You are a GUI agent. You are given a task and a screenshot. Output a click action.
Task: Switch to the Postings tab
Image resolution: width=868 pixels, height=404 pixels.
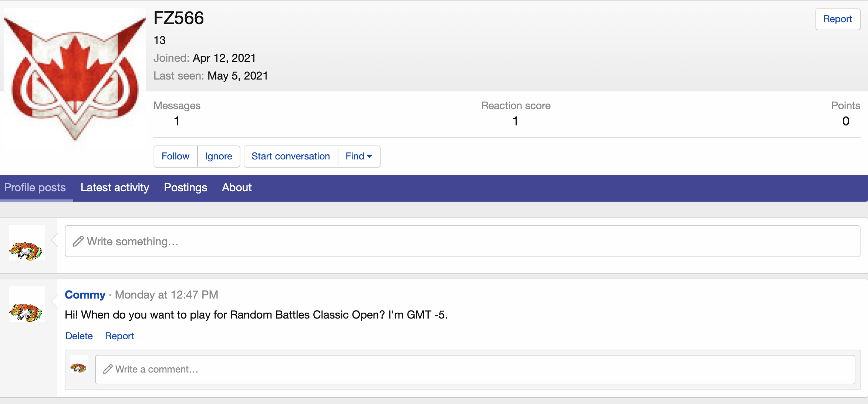pyautogui.click(x=185, y=188)
